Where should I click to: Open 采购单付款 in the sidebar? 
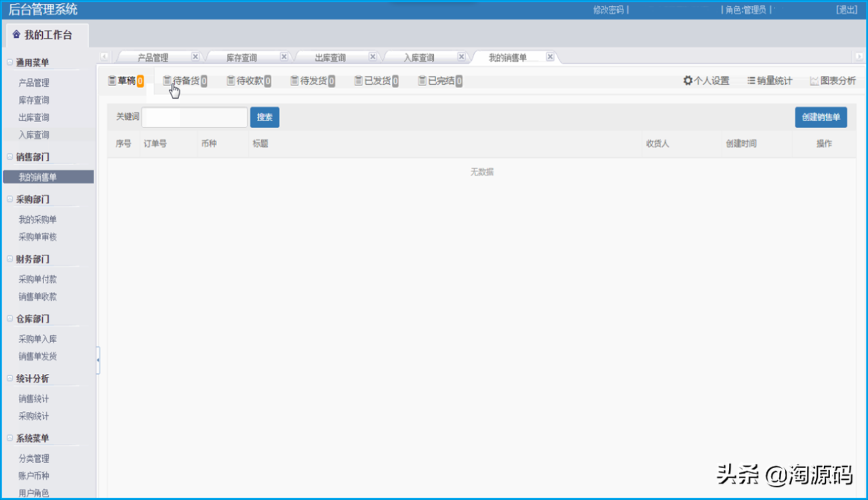coord(37,279)
